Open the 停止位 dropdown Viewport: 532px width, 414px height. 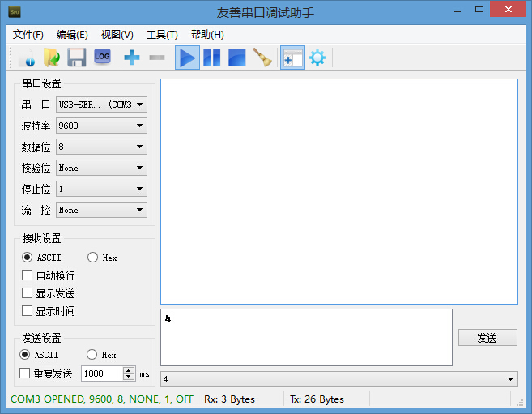click(101, 189)
